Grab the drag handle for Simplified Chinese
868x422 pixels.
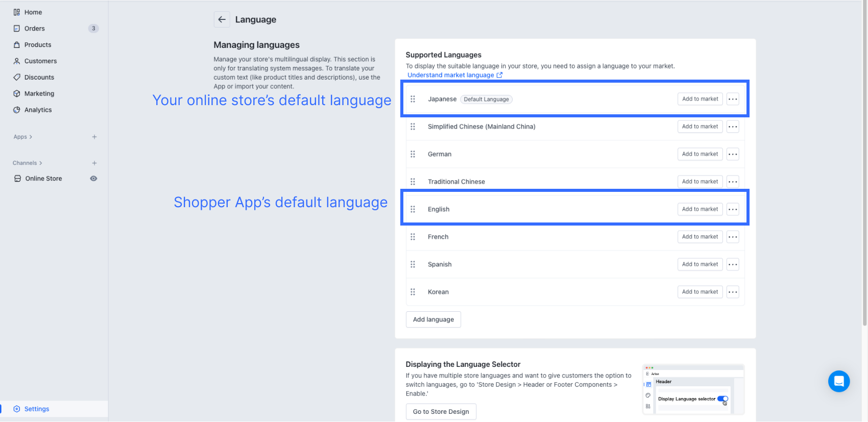point(413,127)
